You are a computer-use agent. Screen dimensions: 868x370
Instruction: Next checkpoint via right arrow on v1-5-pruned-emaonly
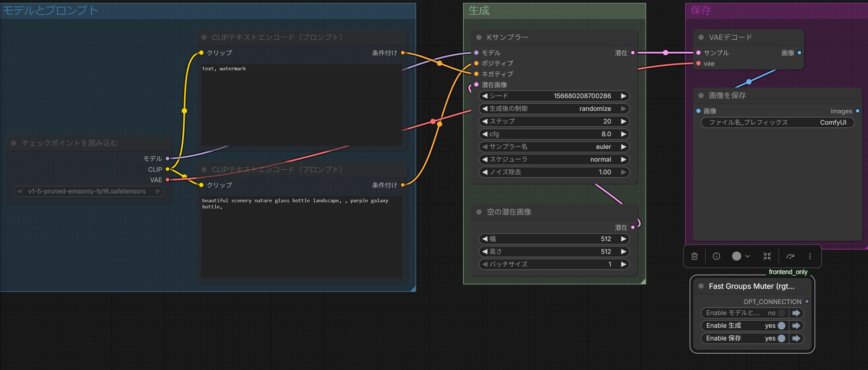click(x=158, y=192)
